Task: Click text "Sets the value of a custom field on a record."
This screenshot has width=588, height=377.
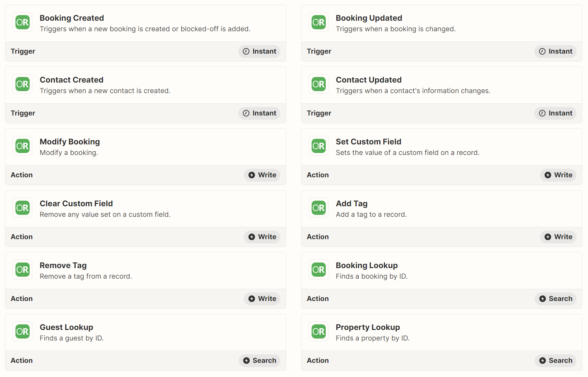Action: coord(408,153)
